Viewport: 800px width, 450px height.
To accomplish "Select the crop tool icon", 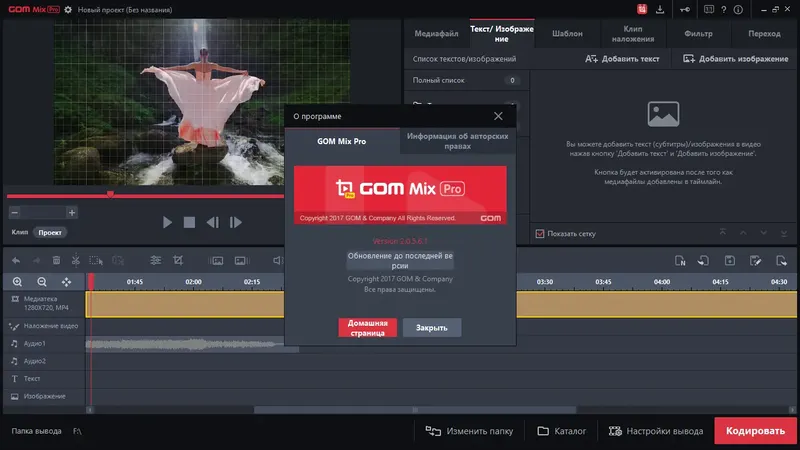I will [178, 261].
